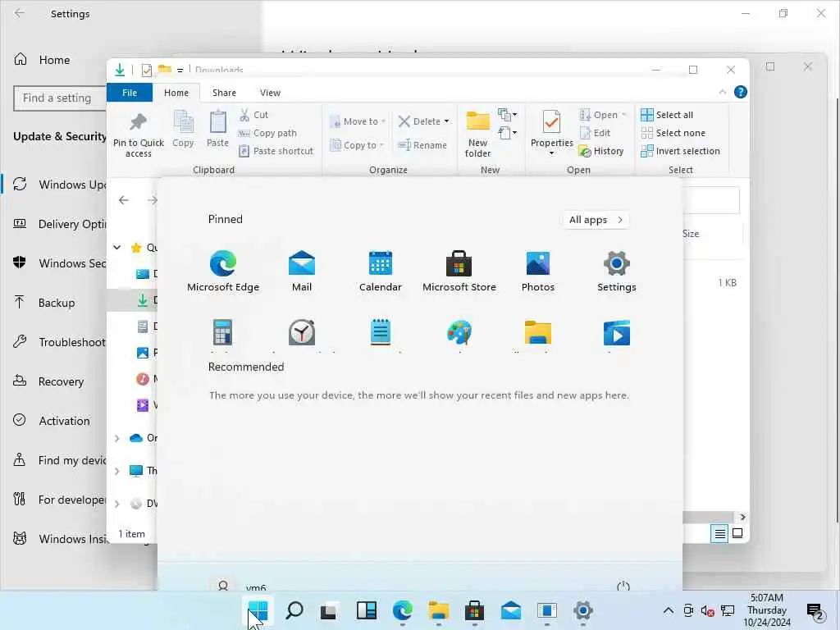
Task: Switch to large icons view toggle
Action: point(737,533)
